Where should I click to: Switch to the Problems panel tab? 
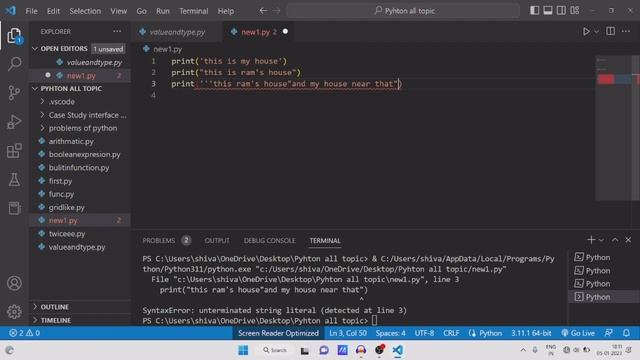[x=159, y=241]
